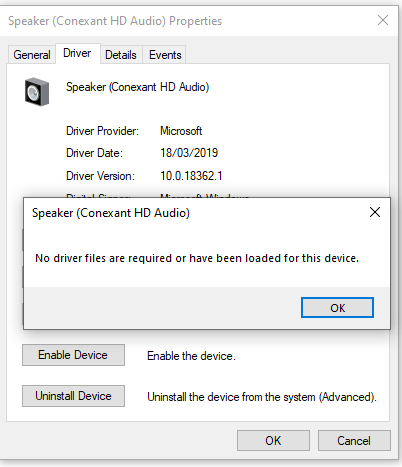Image resolution: width=402 pixels, height=467 pixels.
Task: Select the Driver tab
Action: 77,53
